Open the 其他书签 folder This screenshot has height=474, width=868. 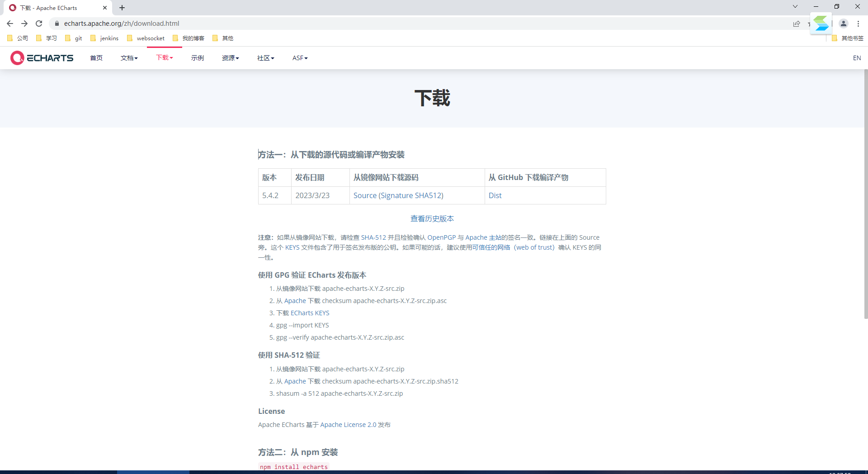coord(848,38)
